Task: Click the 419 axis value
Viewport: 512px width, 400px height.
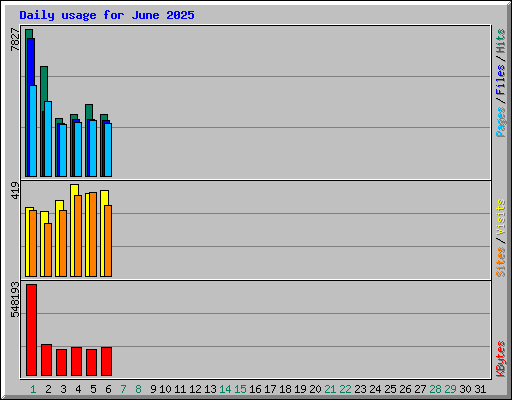Action: (x=15, y=190)
